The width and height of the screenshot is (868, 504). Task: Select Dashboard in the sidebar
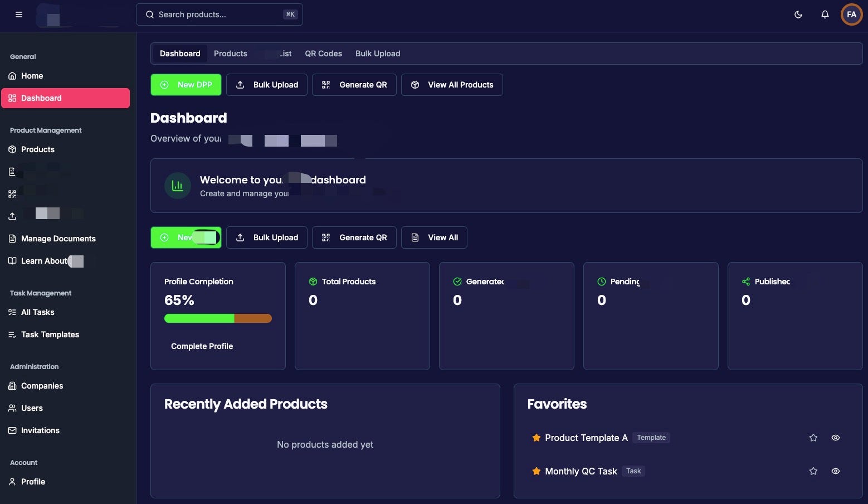(x=65, y=98)
